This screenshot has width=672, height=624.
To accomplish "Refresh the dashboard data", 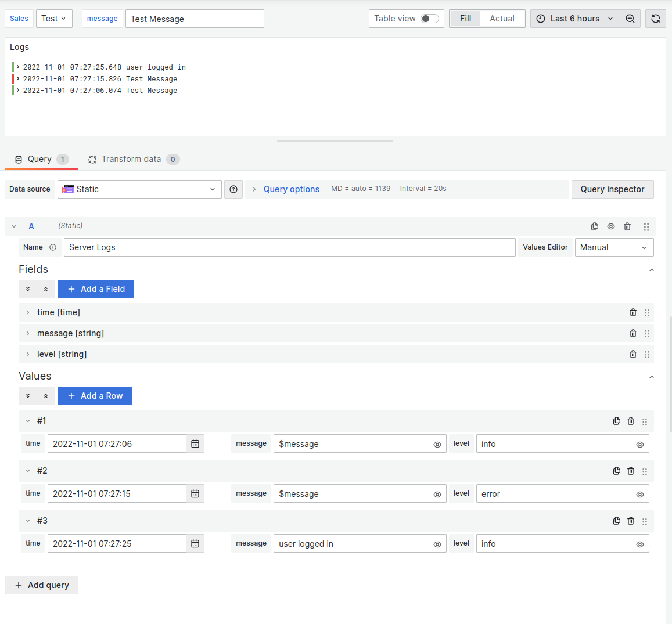I will 655,18.
